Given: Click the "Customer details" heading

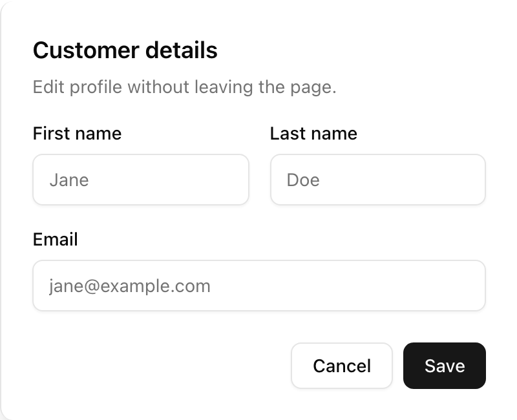Looking at the screenshot, I should click(125, 50).
